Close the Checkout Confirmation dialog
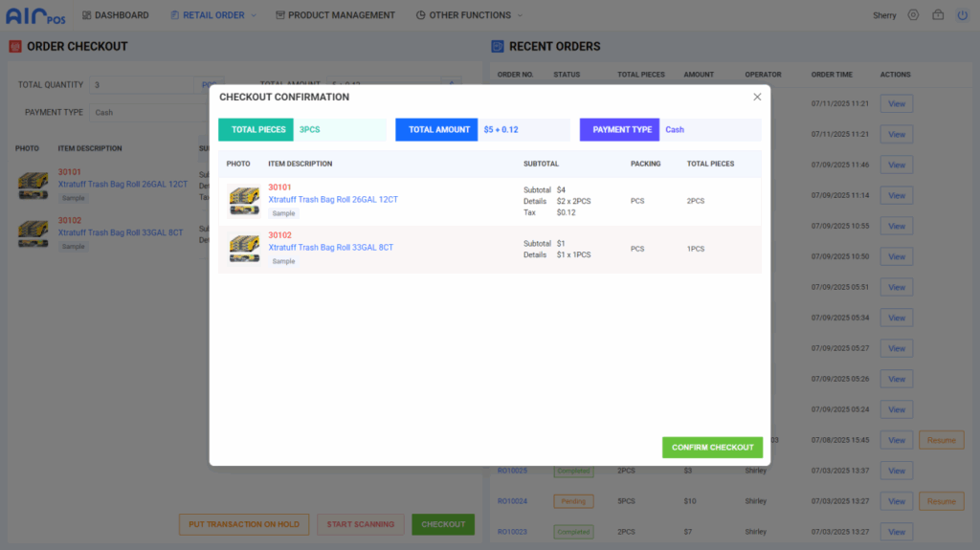 (x=757, y=97)
